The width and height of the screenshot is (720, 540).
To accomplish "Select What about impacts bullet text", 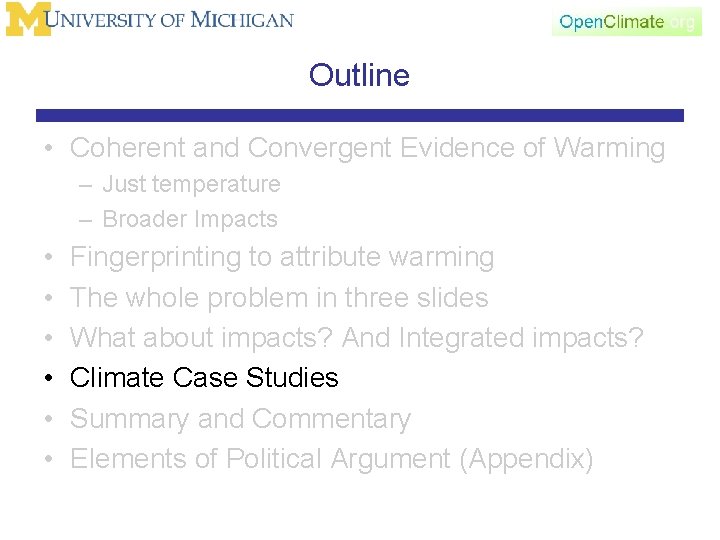I will (x=357, y=337).
